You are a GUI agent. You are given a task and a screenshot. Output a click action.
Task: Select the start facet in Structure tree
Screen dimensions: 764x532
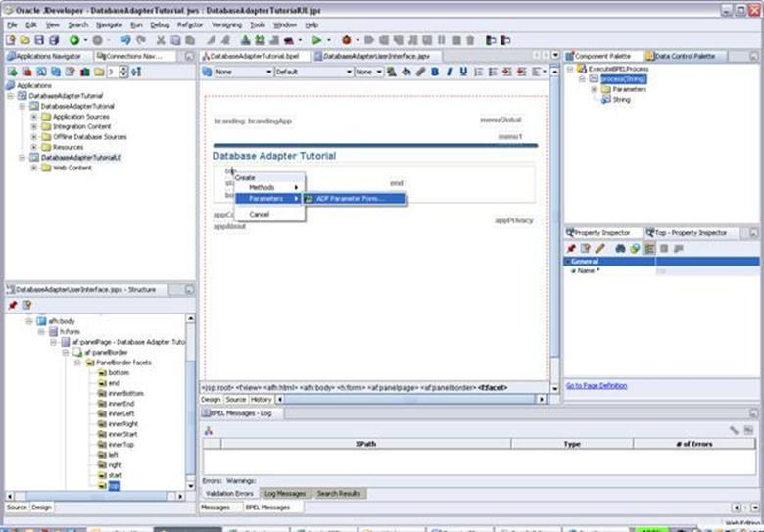(115, 475)
